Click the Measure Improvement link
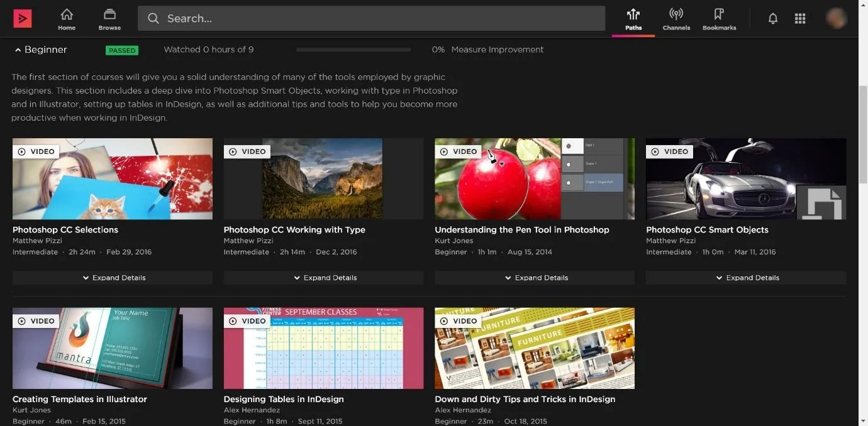Screen dimensions: 868x426 click(x=497, y=50)
